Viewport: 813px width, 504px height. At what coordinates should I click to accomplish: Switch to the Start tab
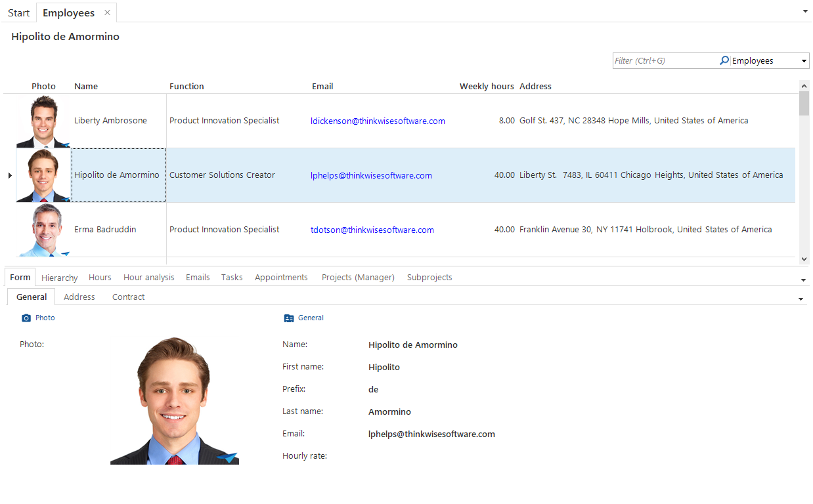[18, 13]
